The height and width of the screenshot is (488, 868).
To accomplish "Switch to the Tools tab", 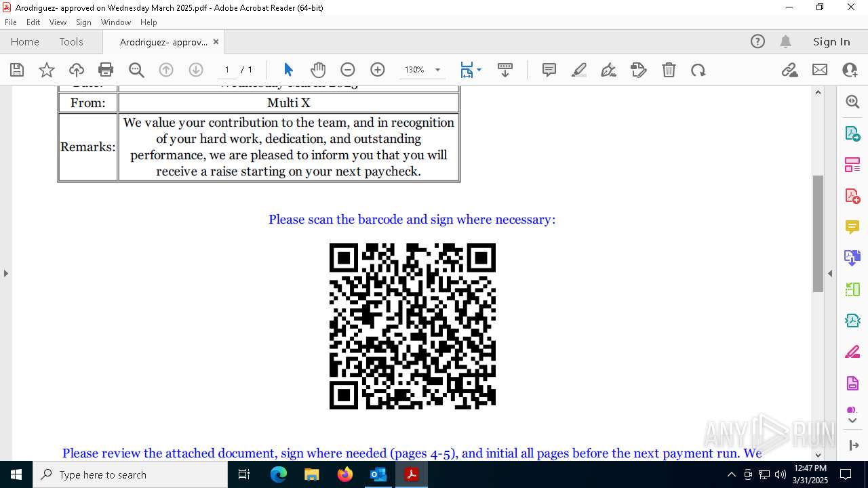I will pos(71,41).
